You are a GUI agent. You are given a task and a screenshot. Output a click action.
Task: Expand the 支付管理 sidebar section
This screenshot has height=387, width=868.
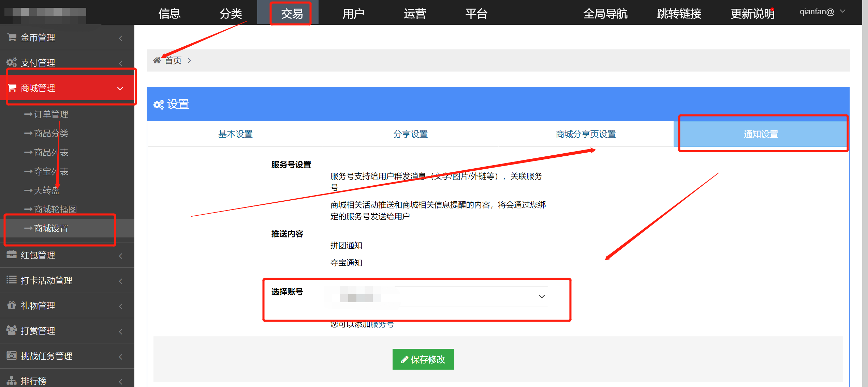(67, 63)
